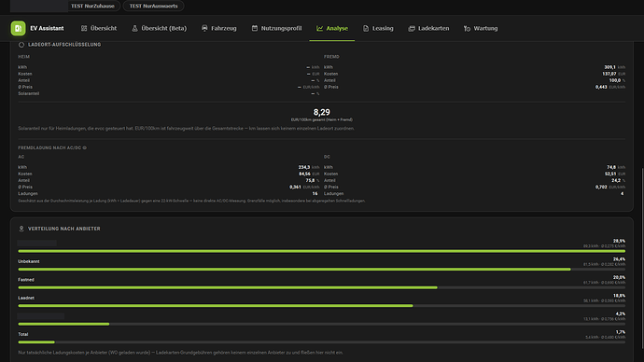Click the 26,4% share value

(x=619, y=259)
